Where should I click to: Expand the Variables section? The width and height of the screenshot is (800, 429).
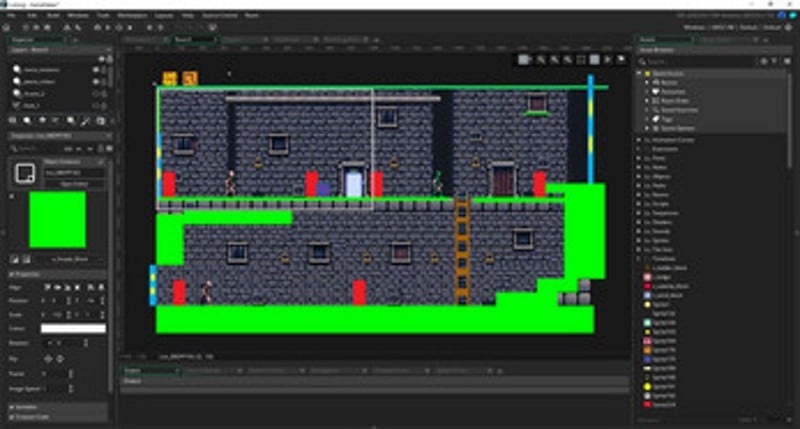(11, 407)
